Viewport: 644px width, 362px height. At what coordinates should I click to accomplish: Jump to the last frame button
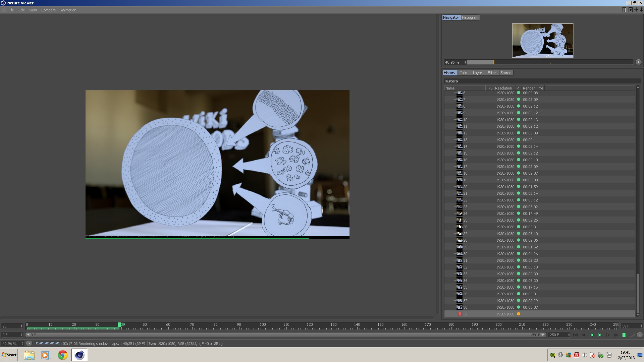[616, 335]
